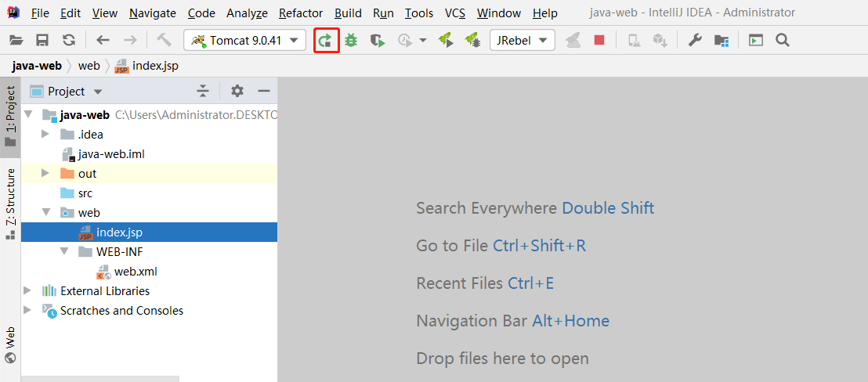Viewport: 868px width, 382px height.
Task: Open the VCS menu
Action: pyautogui.click(x=455, y=13)
